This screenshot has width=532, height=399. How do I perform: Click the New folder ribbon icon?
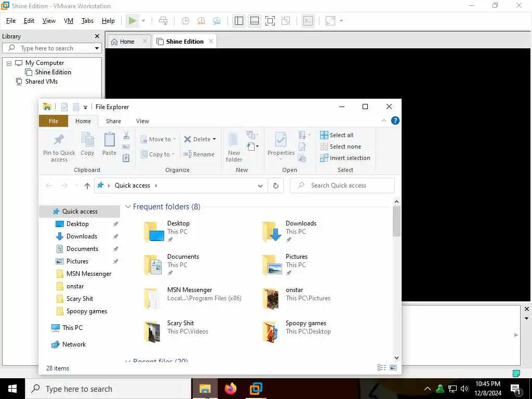(234, 147)
